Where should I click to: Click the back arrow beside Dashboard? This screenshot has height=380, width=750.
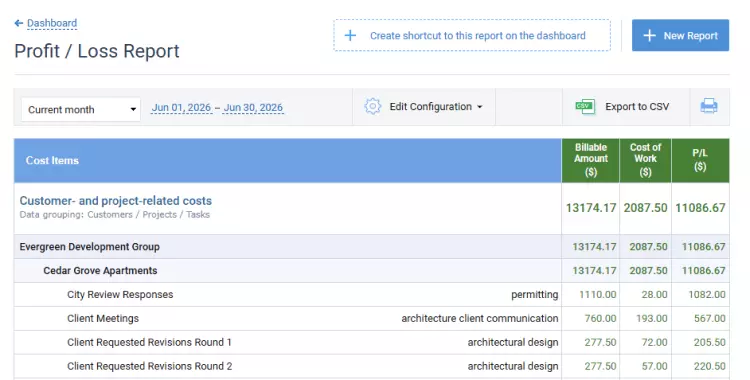(x=19, y=23)
